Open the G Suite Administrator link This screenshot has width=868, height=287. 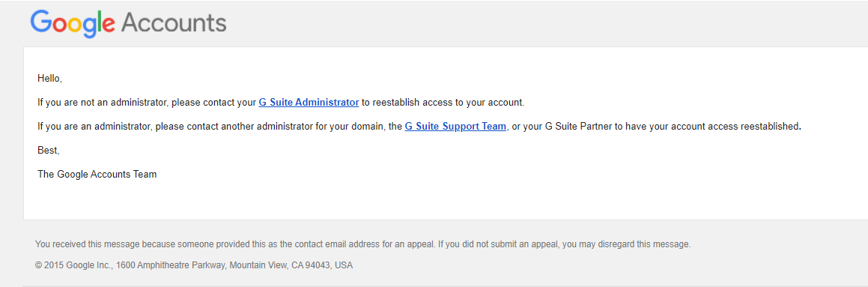pos(309,103)
